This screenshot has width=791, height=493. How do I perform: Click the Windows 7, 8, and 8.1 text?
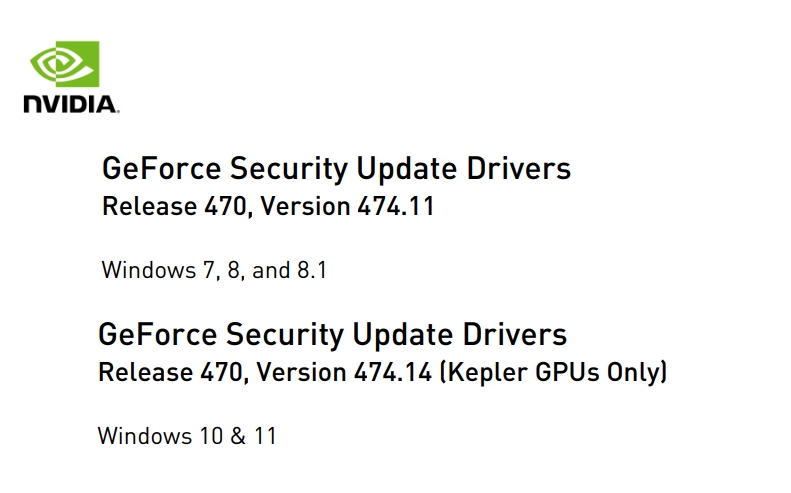pyautogui.click(x=214, y=270)
